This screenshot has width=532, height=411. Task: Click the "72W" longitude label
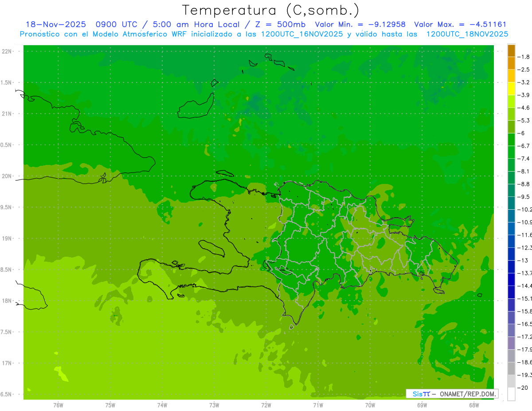[266, 405]
